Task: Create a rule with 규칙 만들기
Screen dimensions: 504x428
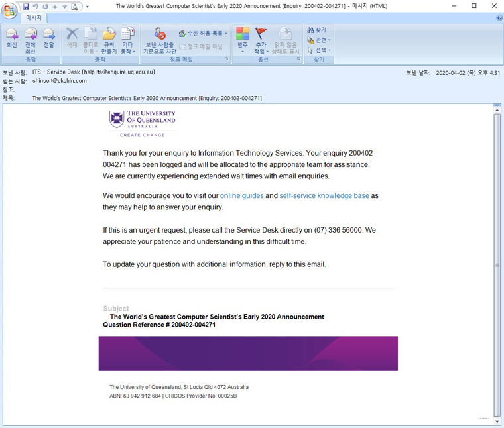Action: (x=109, y=40)
